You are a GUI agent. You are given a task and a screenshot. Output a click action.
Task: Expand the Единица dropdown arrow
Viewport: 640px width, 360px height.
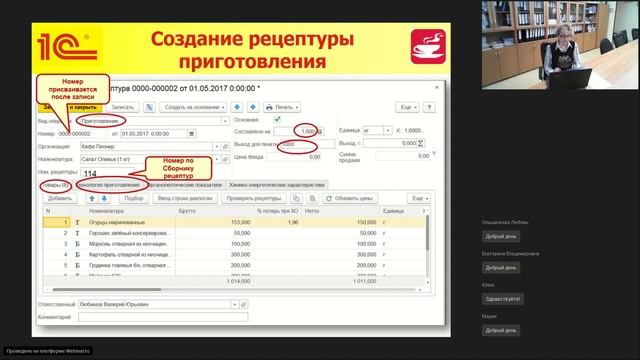388,131
